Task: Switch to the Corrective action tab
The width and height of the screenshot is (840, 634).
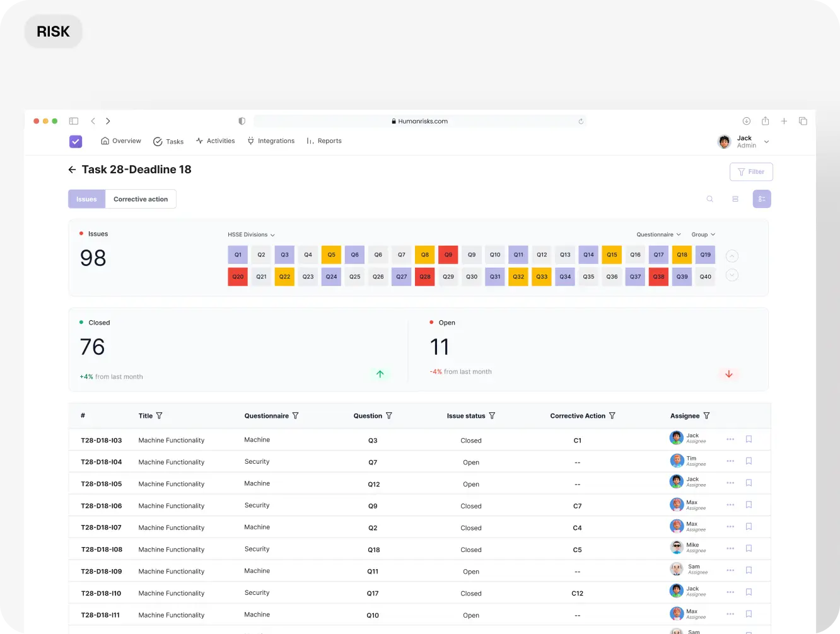Action: point(141,199)
